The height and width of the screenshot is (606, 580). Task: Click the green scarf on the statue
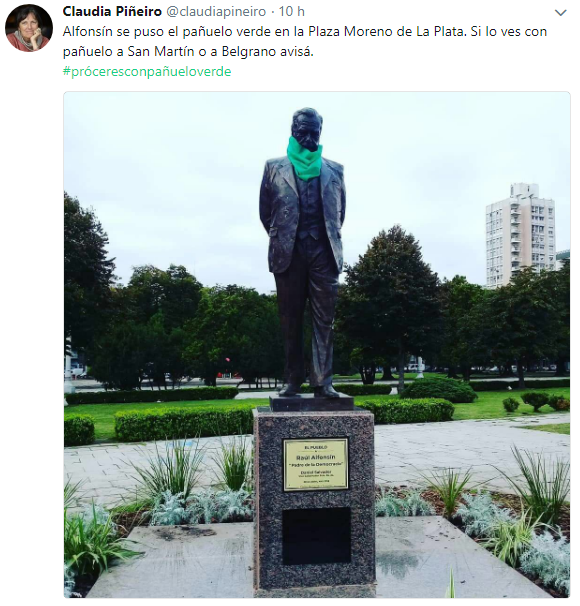[304, 160]
